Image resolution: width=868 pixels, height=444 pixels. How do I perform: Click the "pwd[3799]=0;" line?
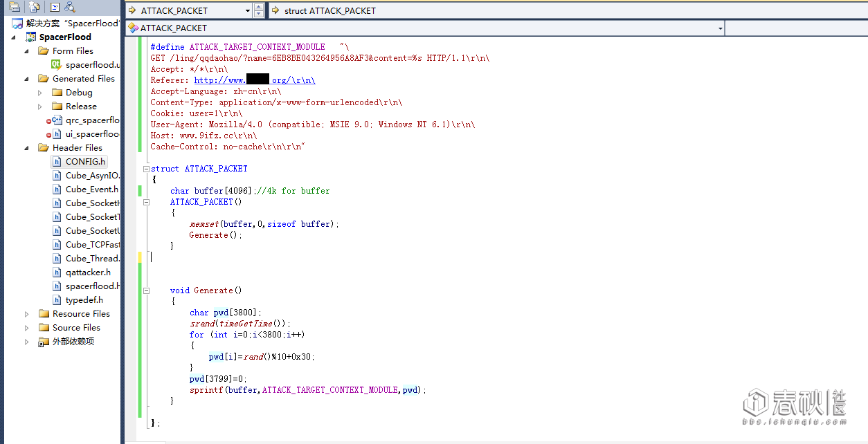coord(218,379)
